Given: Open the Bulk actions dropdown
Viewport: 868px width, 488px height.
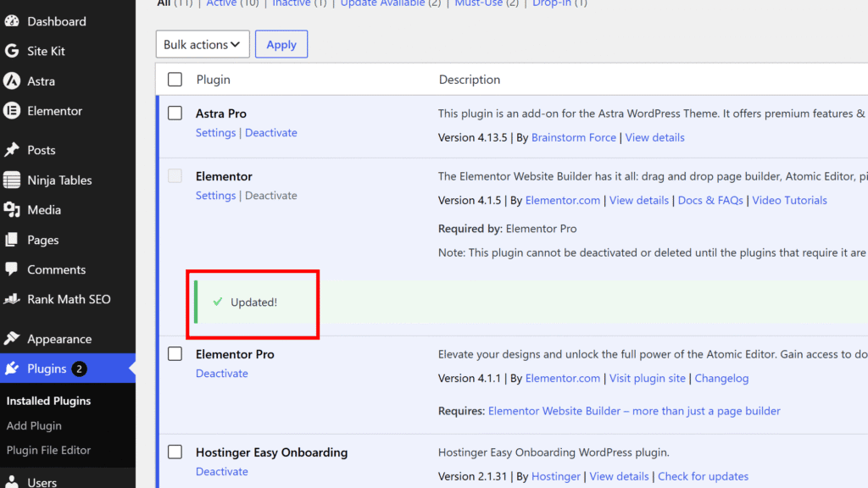Looking at the screenshot, I should click(x=203, y=44).
